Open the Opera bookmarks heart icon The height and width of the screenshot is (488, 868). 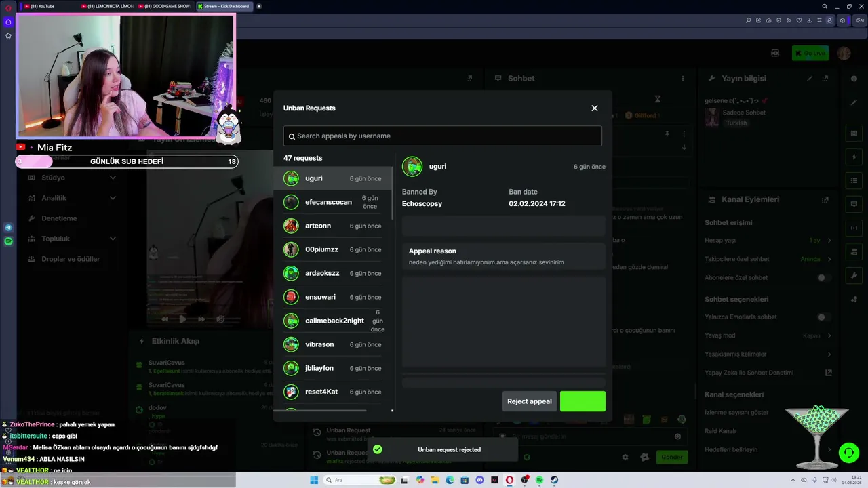(799, 20)
